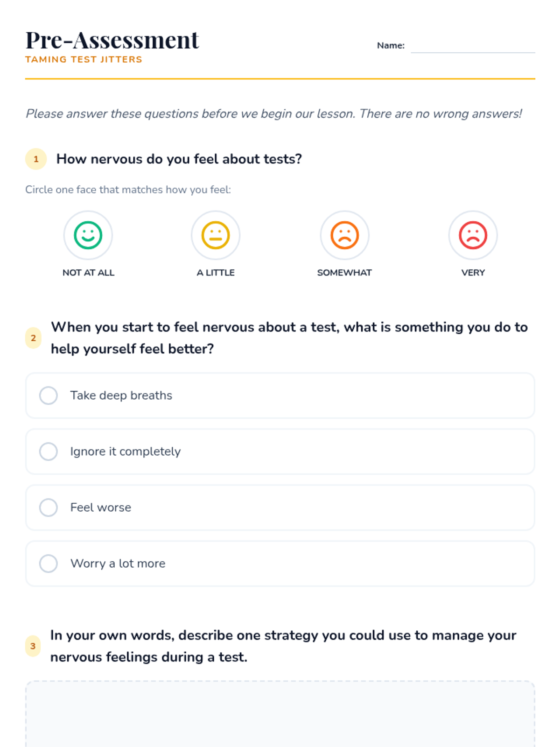Click the VERY label
Screen dimensions: 560x747
473,273
